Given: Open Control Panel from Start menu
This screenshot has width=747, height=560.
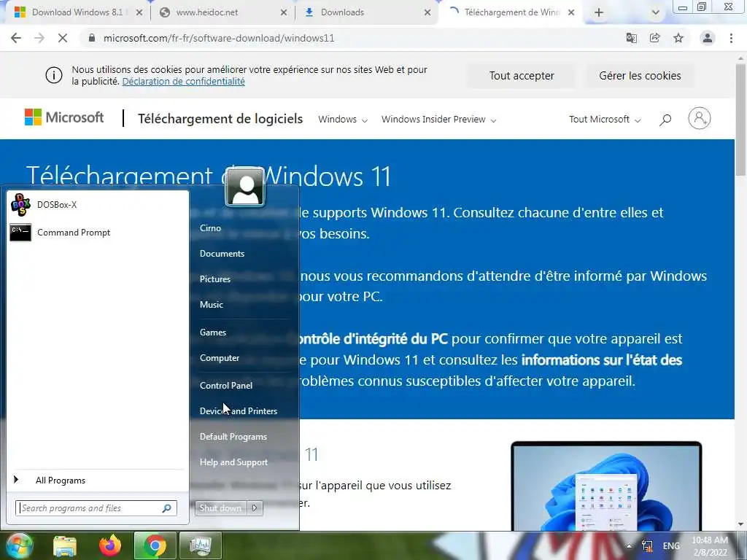Looking at the screenshot, I should [x=226, y=386].
